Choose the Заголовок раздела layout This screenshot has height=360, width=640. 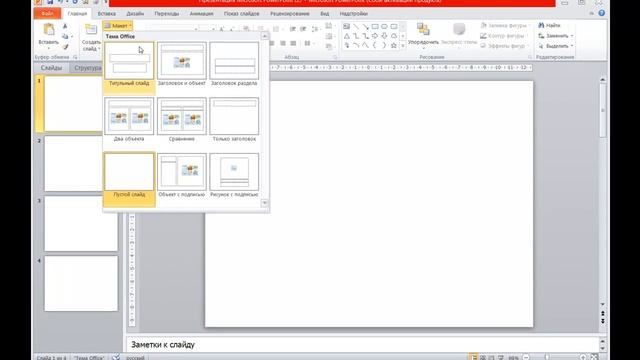click(x=234, y=64)
